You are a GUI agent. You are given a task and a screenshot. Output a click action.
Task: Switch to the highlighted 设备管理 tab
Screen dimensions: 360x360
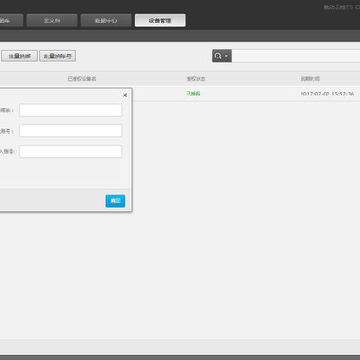pyautogui.click(x=160, y=20)
